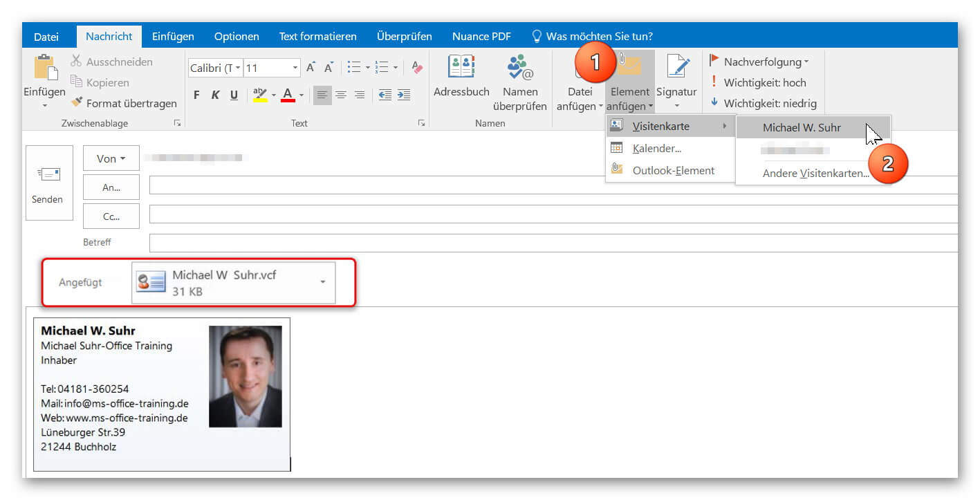
Task: Center the text alignment
Action: [341, 95]
